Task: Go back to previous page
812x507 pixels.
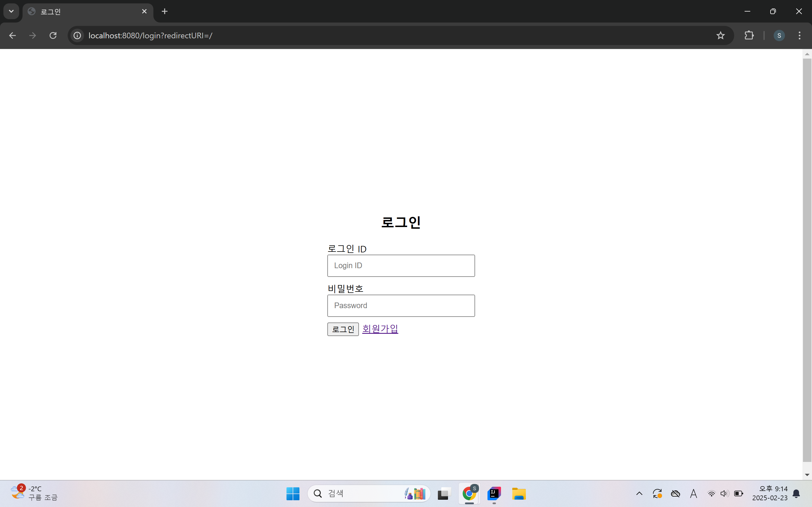Action: [x=12, y=35]
